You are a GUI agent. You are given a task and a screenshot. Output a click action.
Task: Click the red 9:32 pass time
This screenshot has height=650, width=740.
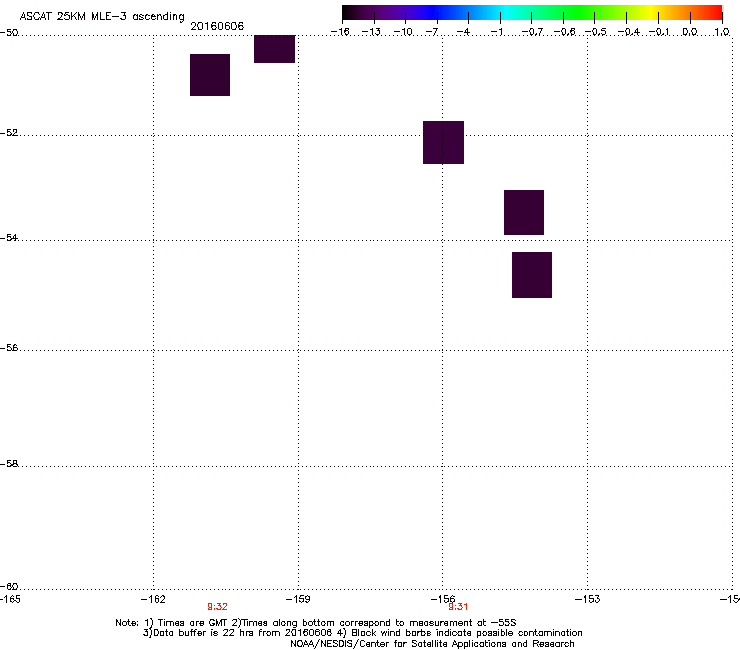tap(218, 607)
